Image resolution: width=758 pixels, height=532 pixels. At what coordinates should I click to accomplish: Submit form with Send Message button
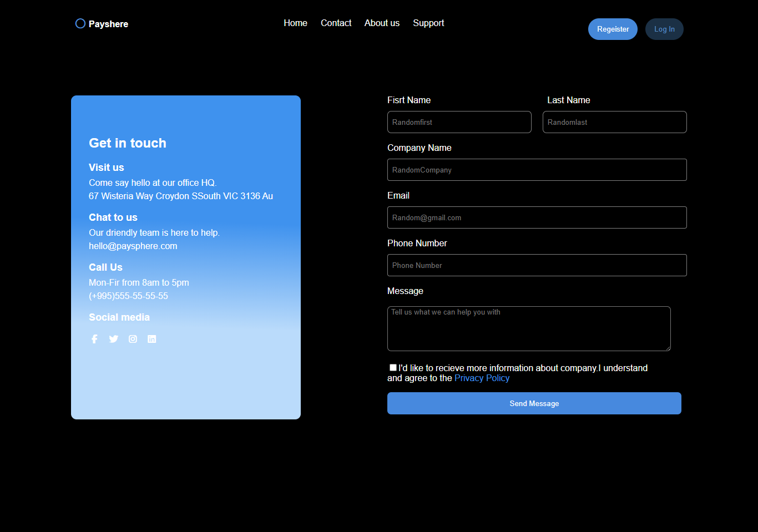[534, 403]
